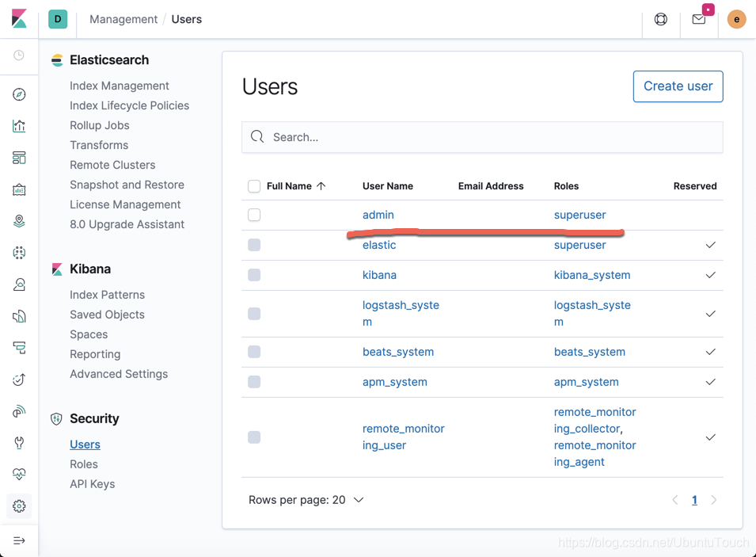Open Index Management menu item
756x557 pixels.
click(x=119, y=86)
